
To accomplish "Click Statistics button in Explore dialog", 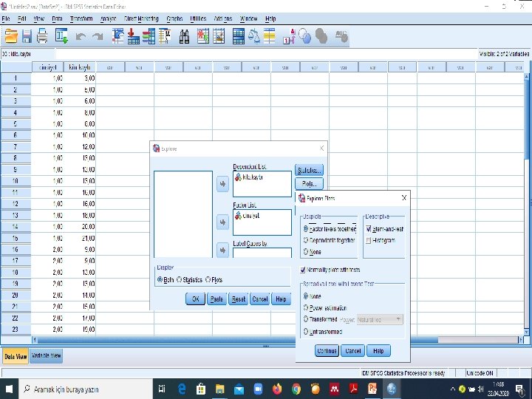I will click(x=309, y=170).
